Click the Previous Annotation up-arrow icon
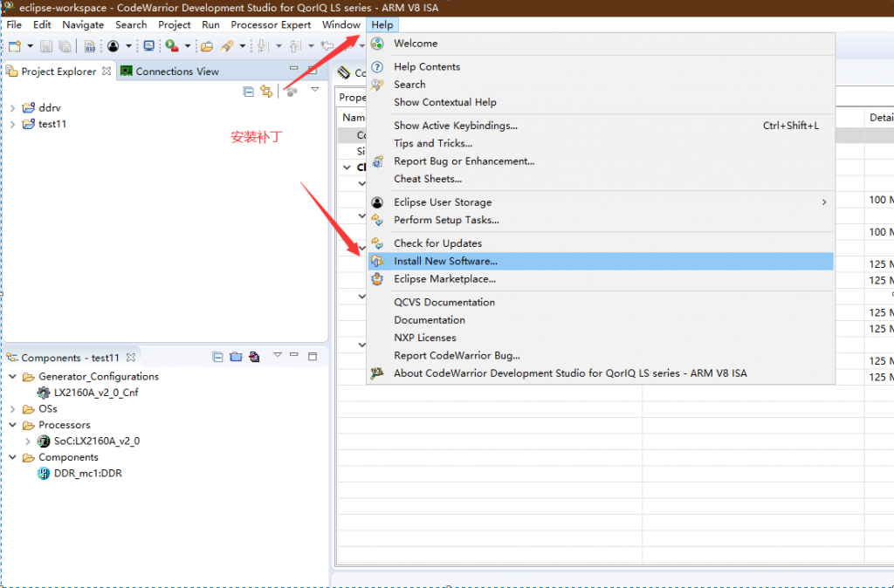 295,46
